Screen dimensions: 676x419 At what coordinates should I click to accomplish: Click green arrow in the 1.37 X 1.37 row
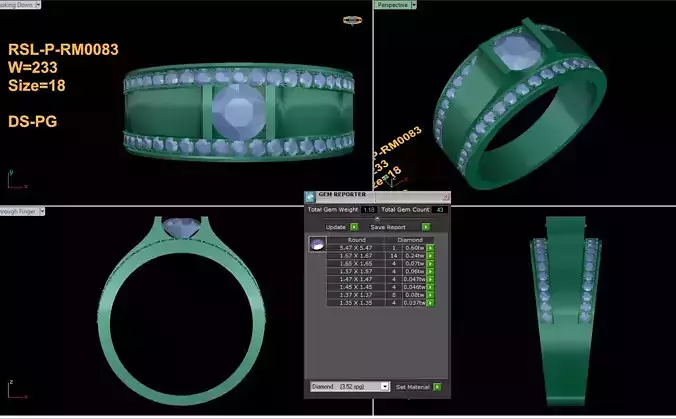430,295
